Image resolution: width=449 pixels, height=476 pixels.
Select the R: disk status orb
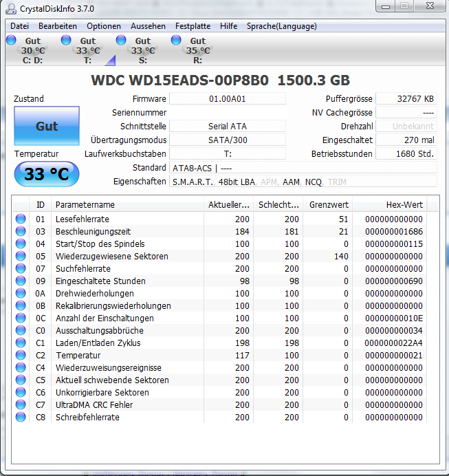coord(176,40)
